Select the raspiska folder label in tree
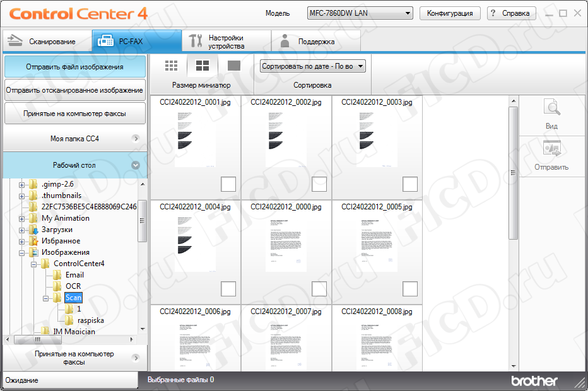This screenshot has width=588, height=391. [91, 320]
